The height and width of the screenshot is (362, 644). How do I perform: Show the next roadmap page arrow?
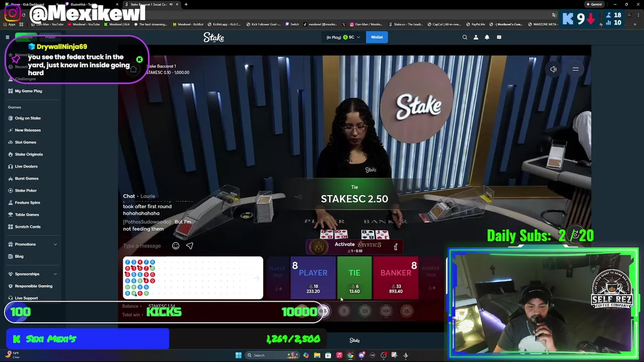pyautogui.click(x=257, y=278)
